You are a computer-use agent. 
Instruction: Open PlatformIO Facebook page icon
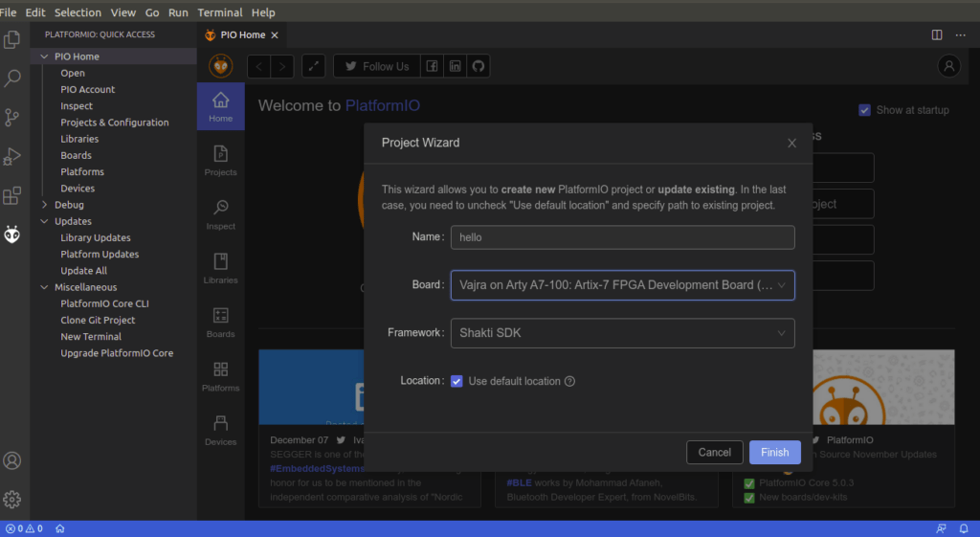(x=432, y=66)
